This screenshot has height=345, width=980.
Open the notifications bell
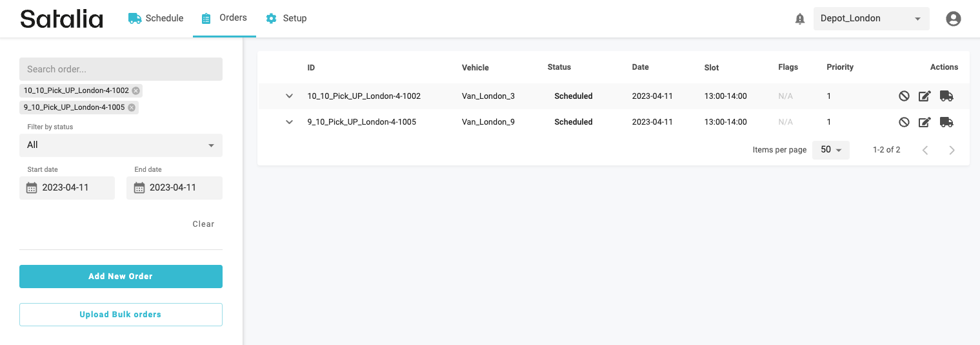(800, 19)
